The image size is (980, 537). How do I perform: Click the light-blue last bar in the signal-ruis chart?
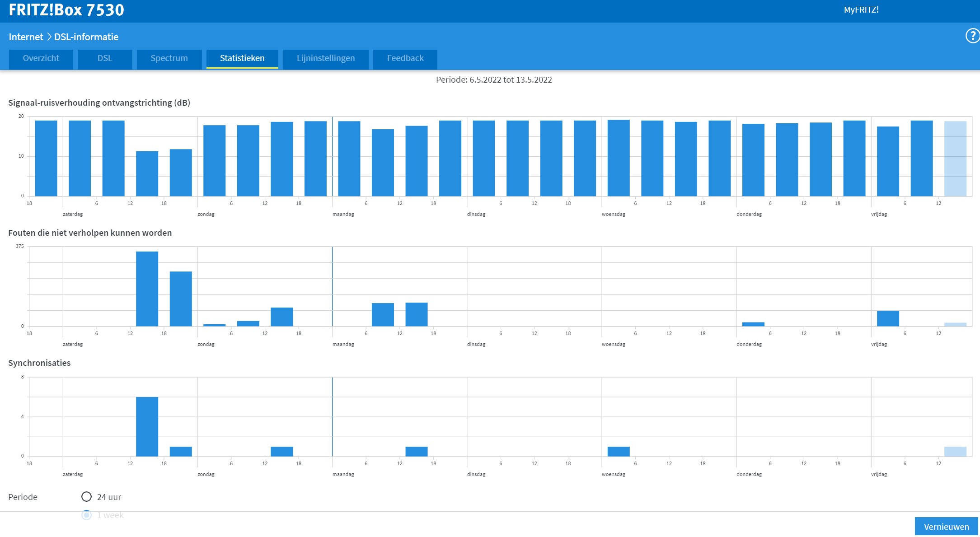click(955, 158)
